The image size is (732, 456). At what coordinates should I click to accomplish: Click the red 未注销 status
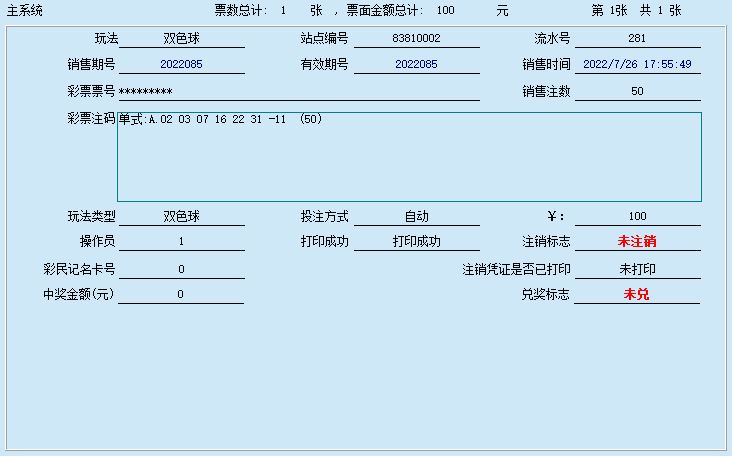coord(637,242)
